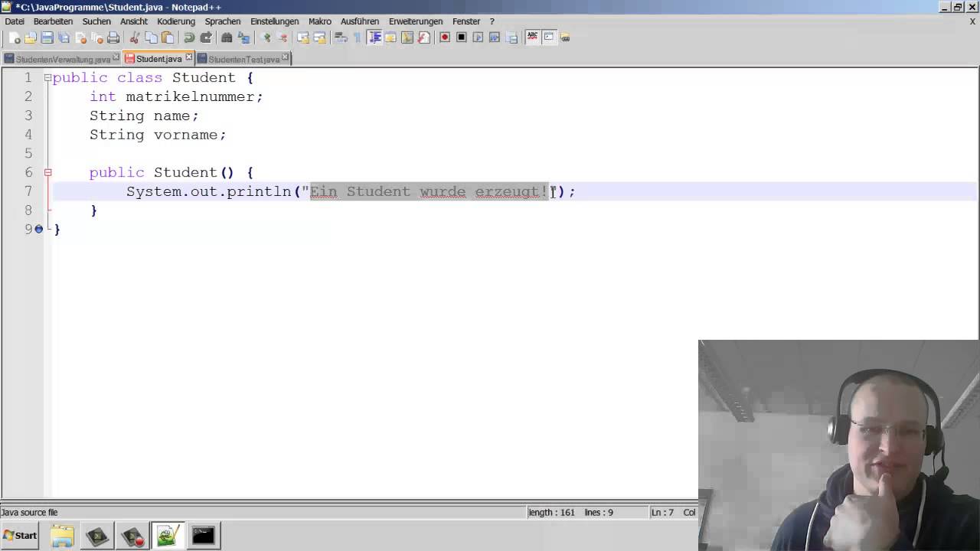
Task: Click the Cut scissors icon
Action: tap(134, 37)
